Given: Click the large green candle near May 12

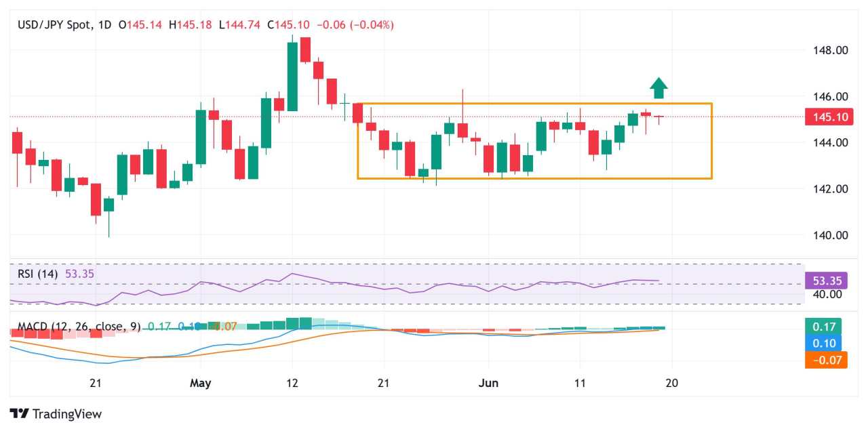Looking at the screenshot, I should (x=292, y=76).
